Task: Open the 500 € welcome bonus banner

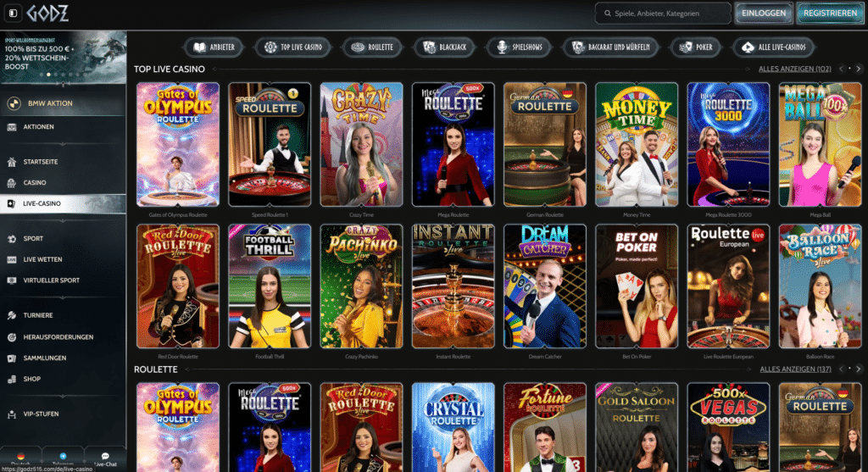Action: (x=63, y=57)
